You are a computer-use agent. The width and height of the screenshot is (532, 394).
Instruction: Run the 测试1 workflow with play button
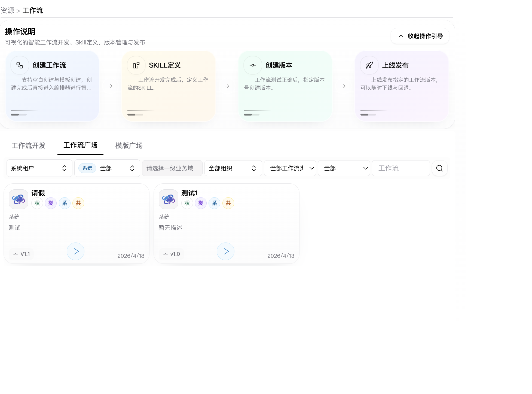(226, 251)
